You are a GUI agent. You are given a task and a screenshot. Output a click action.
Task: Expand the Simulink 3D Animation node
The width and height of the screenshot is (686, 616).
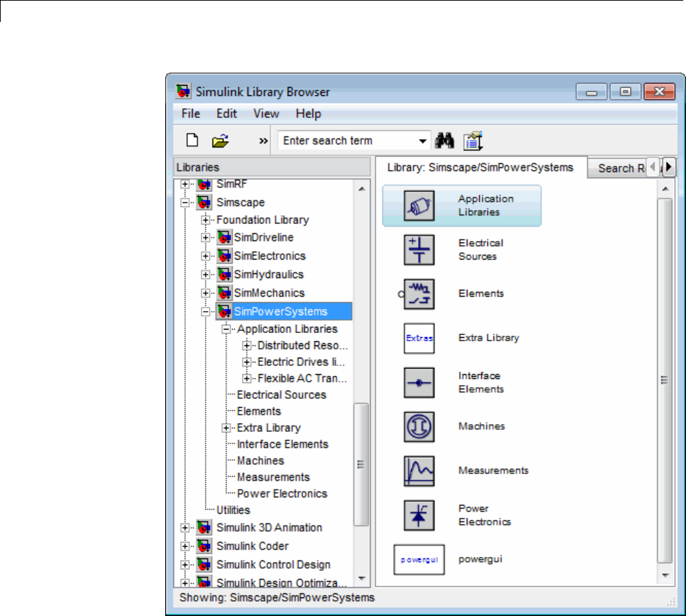pos(185,528)
